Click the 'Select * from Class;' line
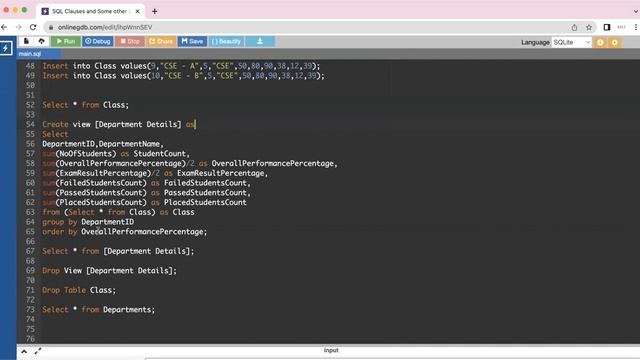Viewport: 640px width, 360px height. coord(85,105)
